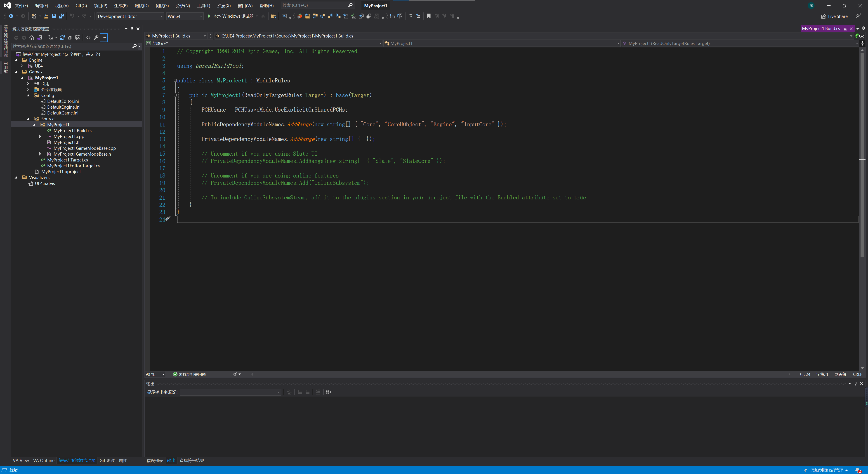Click the Visual Assist tomato icon
The width and height of the screenshot is (868, 474).
300,16
